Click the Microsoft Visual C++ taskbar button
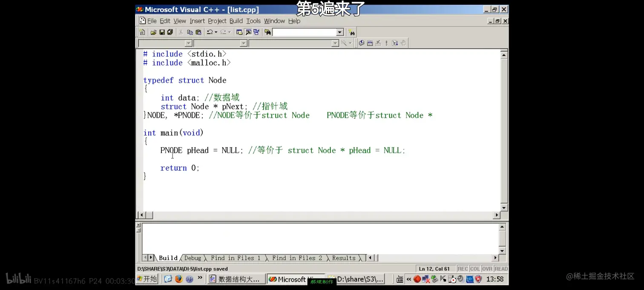The image size is (644, 290). click(x=295, y=279)
